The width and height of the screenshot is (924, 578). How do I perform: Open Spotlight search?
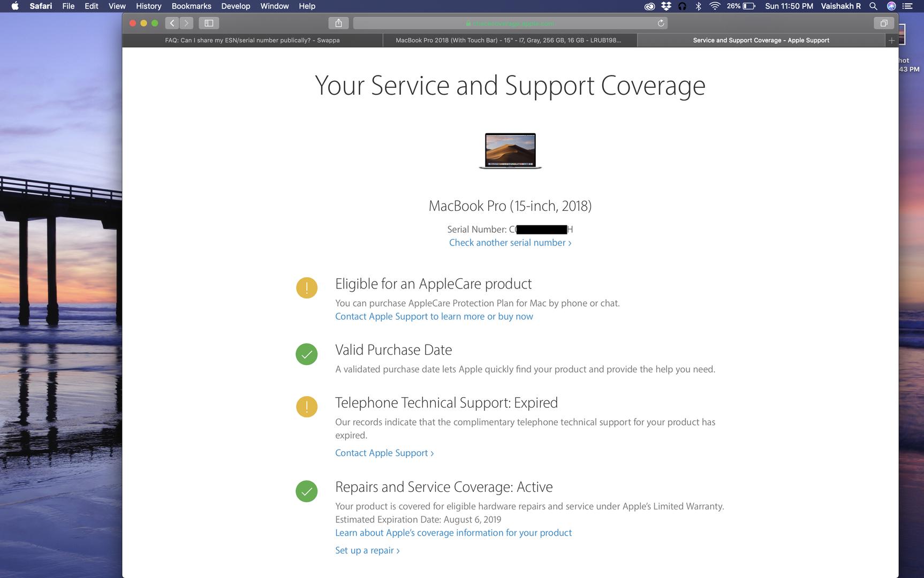click(873, 6)
